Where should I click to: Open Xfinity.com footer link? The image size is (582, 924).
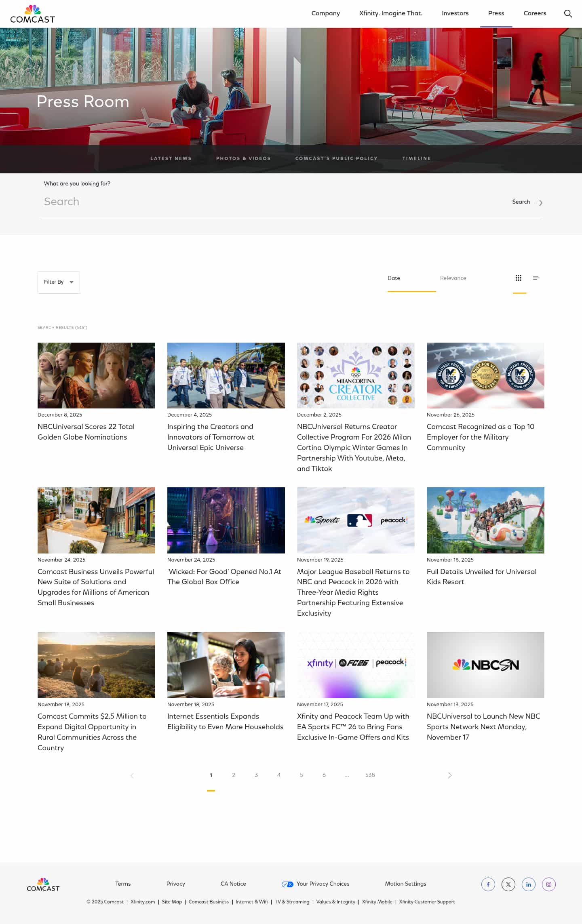[143, 902]
